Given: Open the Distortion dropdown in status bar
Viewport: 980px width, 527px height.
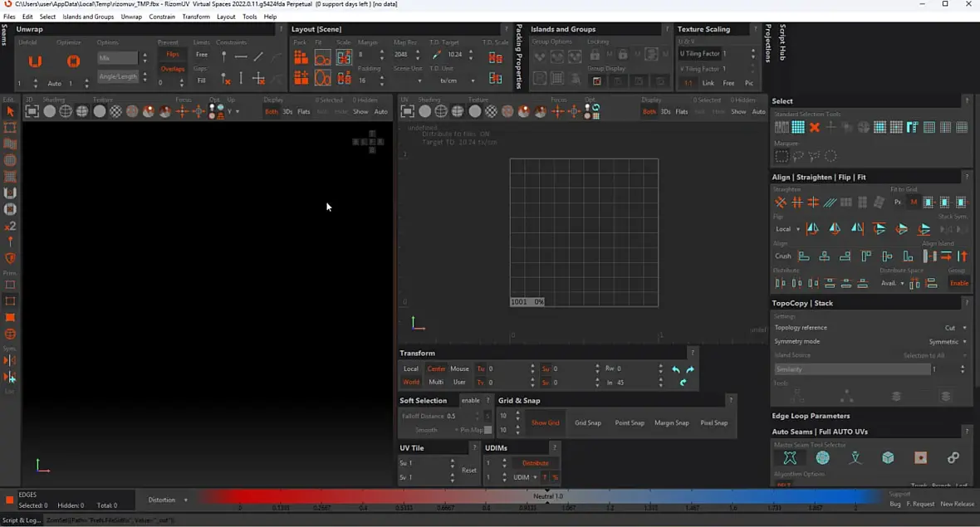Looking at the screenshot, I should [167, 500].
